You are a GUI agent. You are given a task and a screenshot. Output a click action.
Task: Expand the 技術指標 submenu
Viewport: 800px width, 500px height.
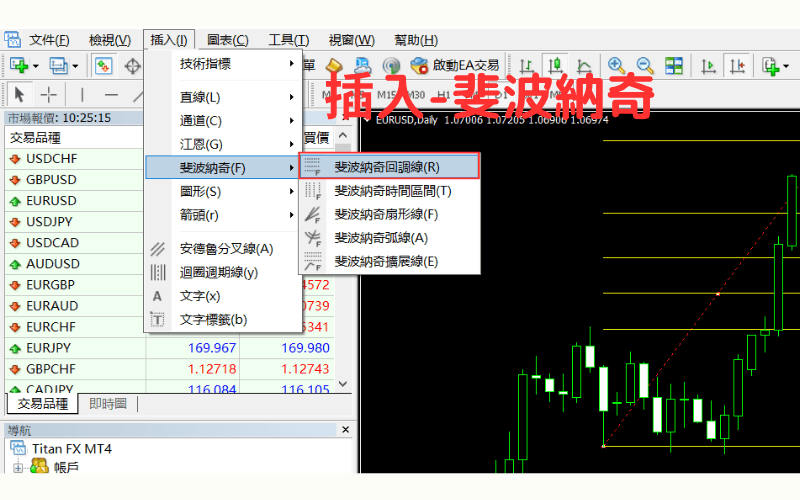coord(223,64)
